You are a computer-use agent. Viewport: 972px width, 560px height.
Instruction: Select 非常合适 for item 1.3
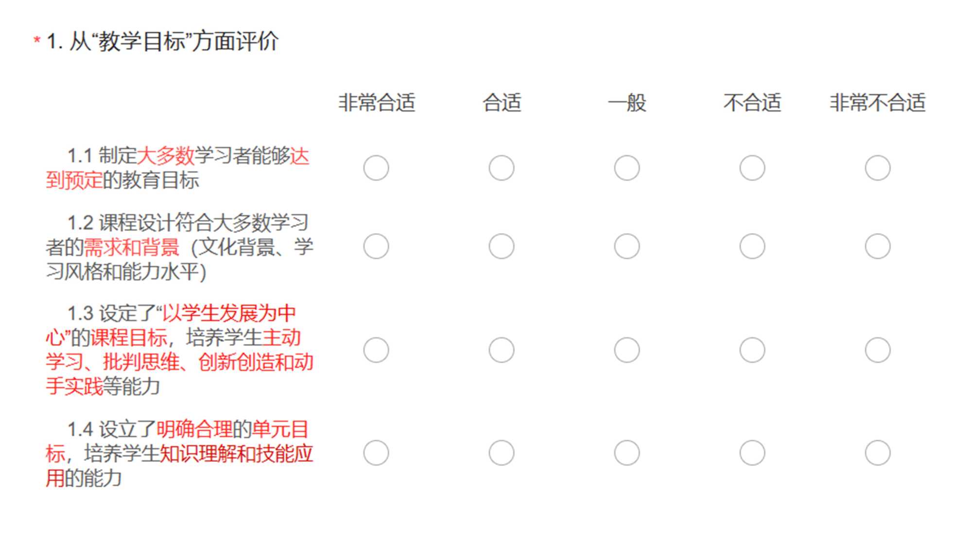[376, 350]
